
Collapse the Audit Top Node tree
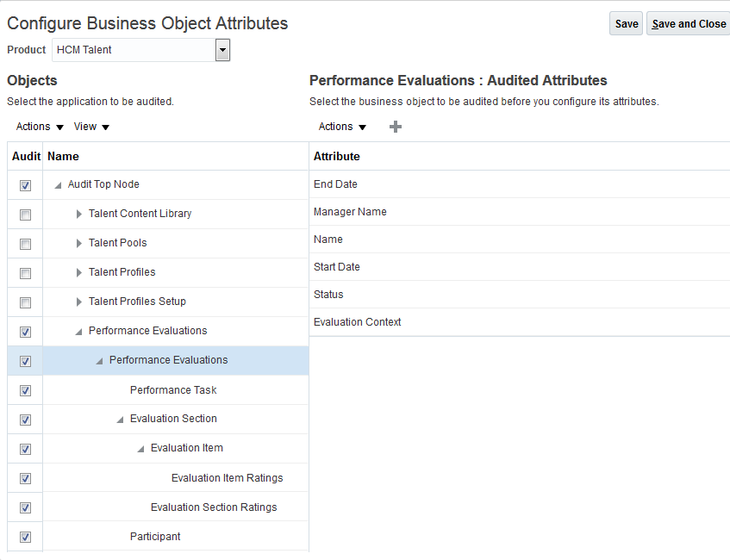(x=59, y=184)
